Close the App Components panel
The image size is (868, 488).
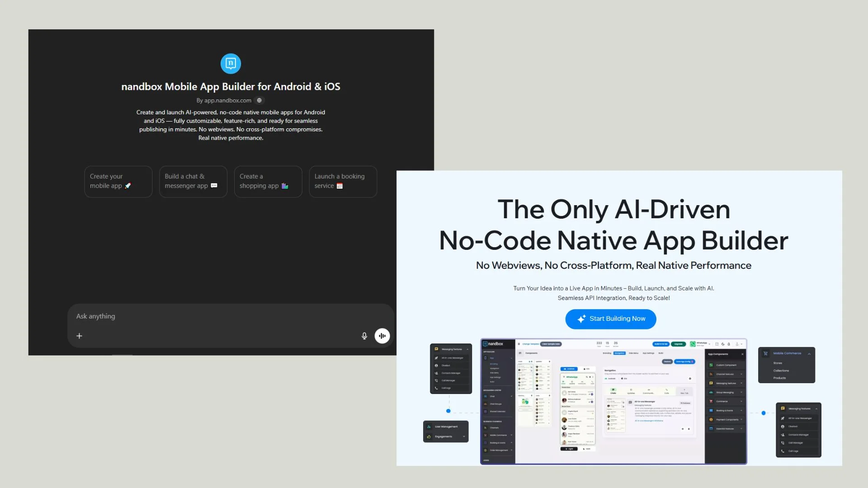[742, 354]
